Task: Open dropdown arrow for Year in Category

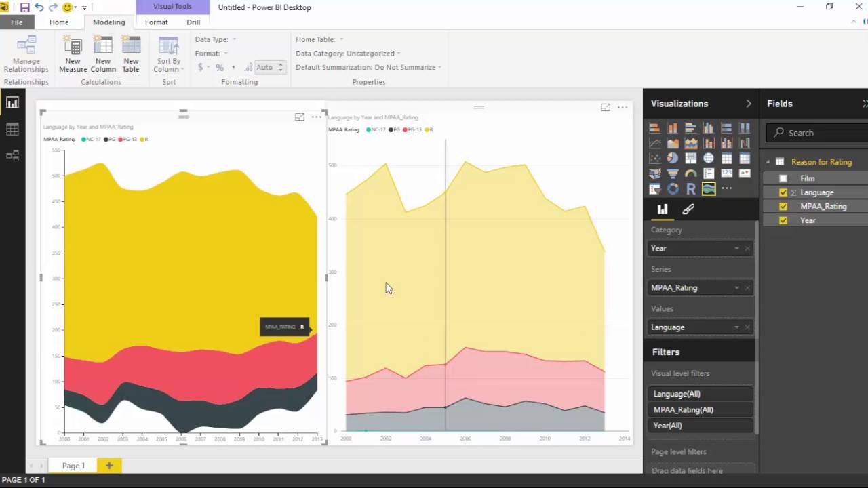Action: tap(736, 249)
